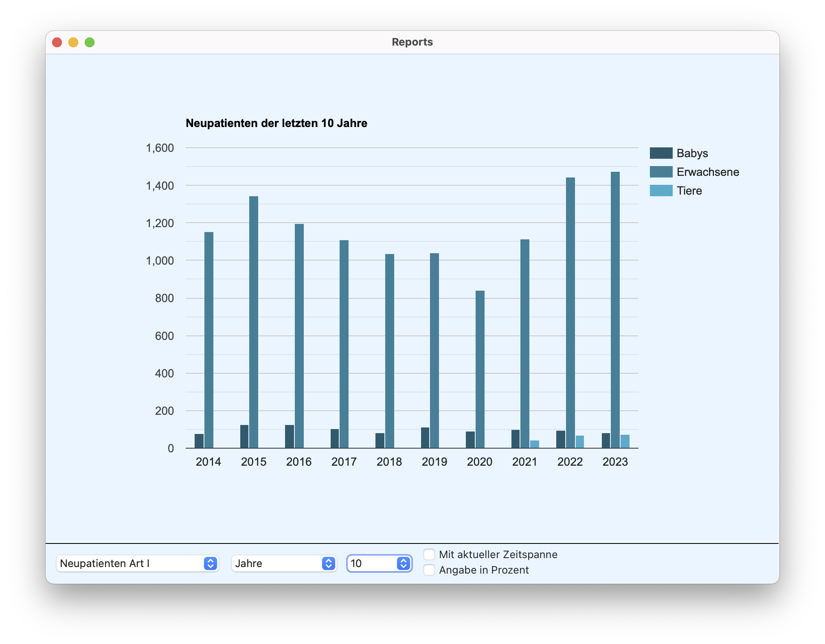Click the Erwachsene legend color swatch
Image resolution: width=825 pixels, height=644 pixels.
[661, 172]
